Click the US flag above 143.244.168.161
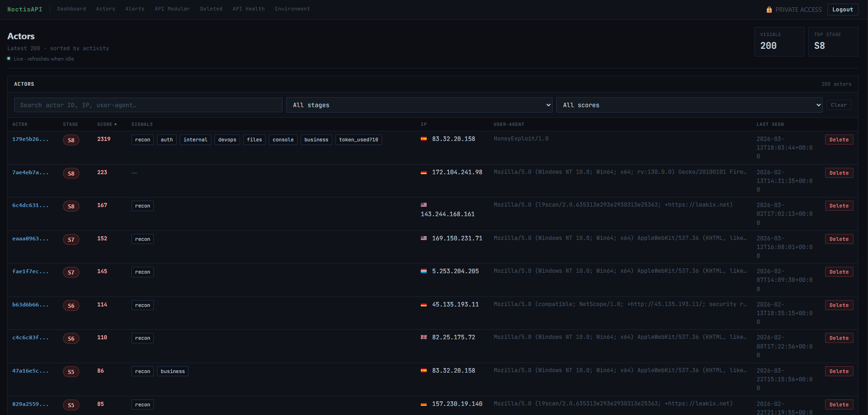 (424, 205)
